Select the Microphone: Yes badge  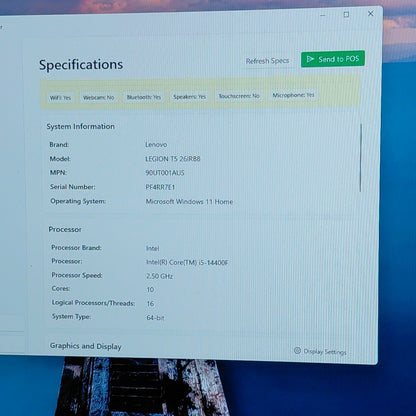[x=293, y=95]
